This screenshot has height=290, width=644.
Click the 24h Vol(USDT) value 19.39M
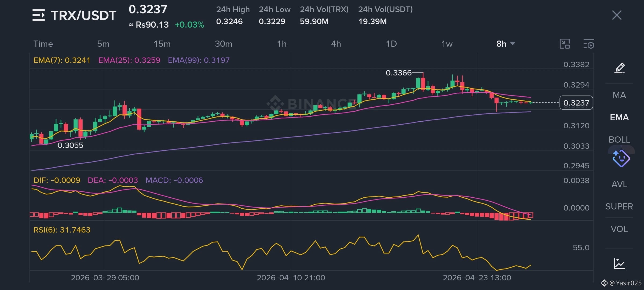(x=372, y=21)
